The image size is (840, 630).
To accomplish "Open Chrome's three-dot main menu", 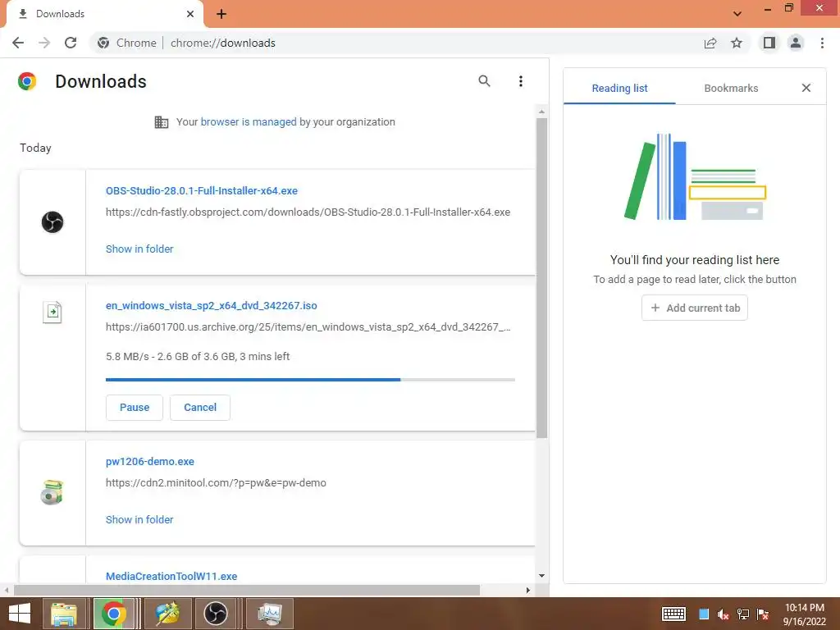I will pos(822,43).
